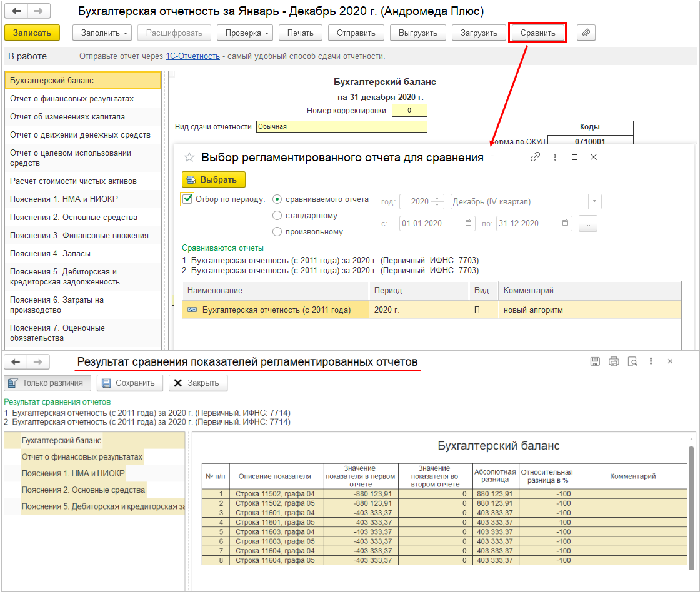Select the 'произвольному' radio option

coord(277,232)
